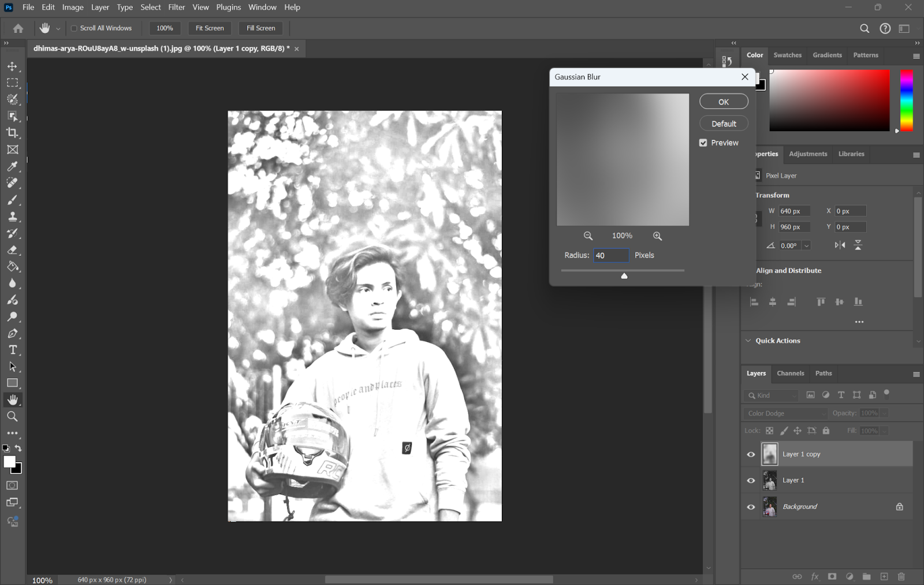Open the Image menu

click(73, 7)
